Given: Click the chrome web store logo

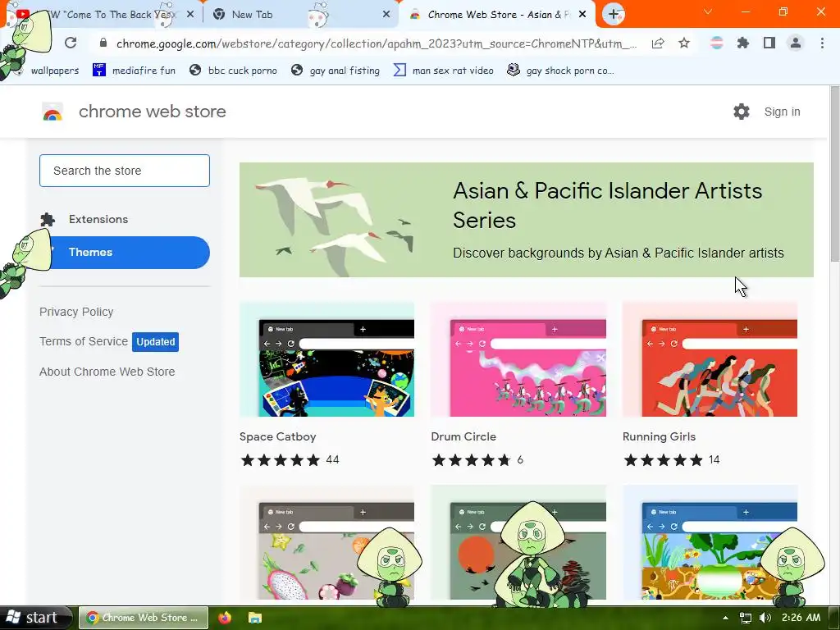Looking at the screenshot, I should tap(52, 112).
